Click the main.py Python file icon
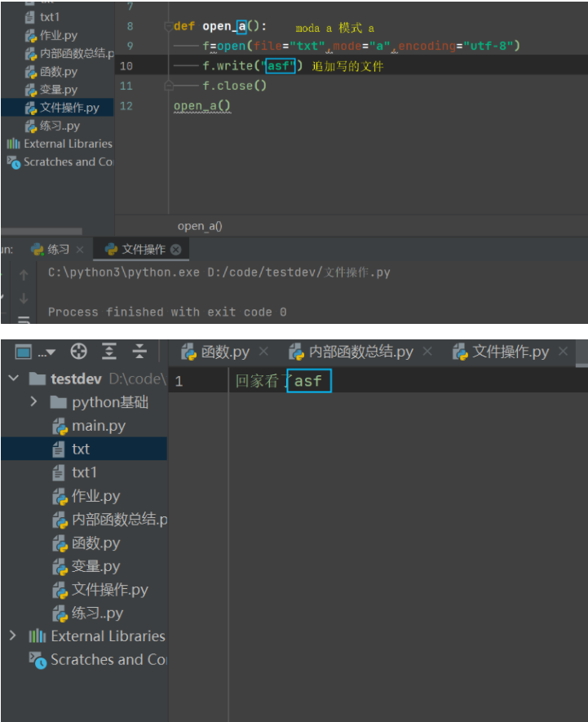 (x=60, y=427)
